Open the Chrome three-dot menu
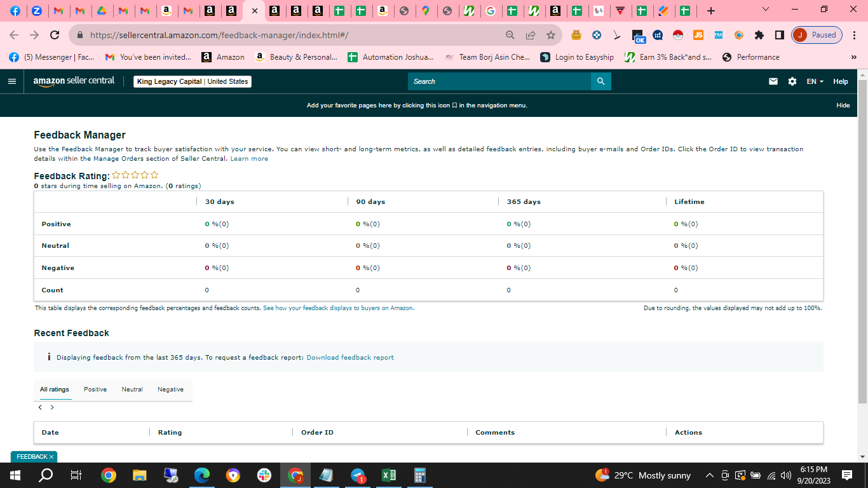This screenshot has height=488, width=868. 855,35
